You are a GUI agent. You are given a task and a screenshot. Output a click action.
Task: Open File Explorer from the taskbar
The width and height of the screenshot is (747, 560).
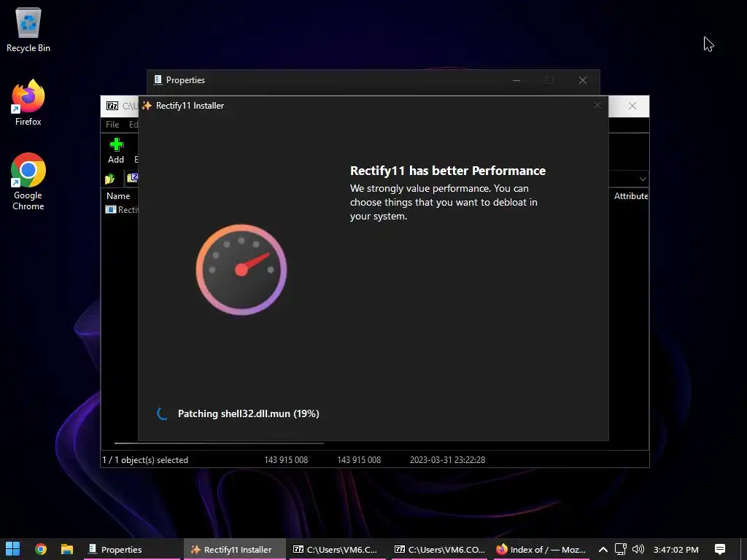[x=66, y=549]
